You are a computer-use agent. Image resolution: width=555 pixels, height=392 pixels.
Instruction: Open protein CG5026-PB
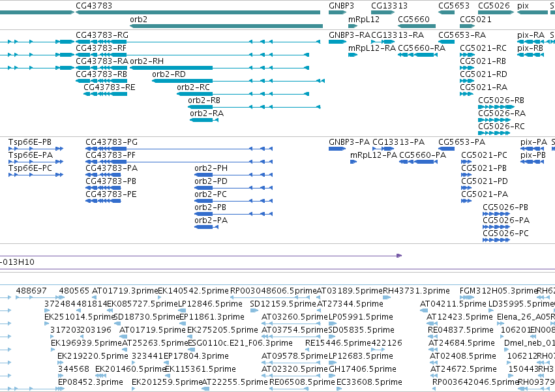coord(496,214)
